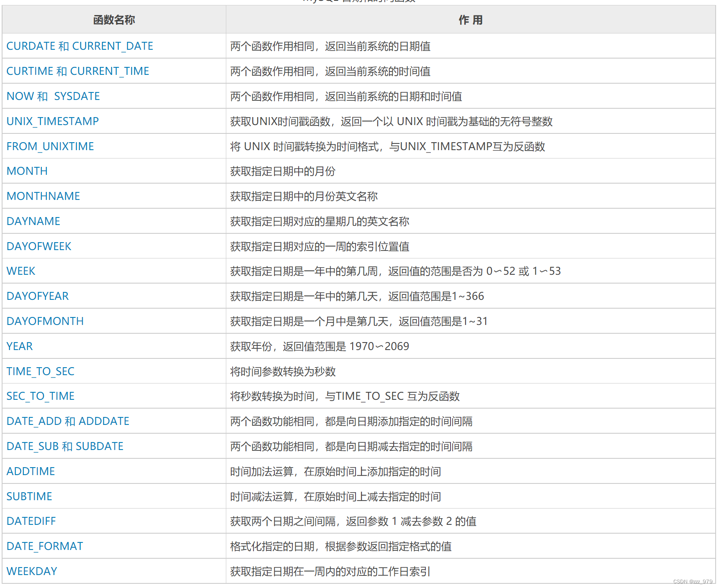Click the MONTH function link
The image size is (719, 588).
click(27, 171)
